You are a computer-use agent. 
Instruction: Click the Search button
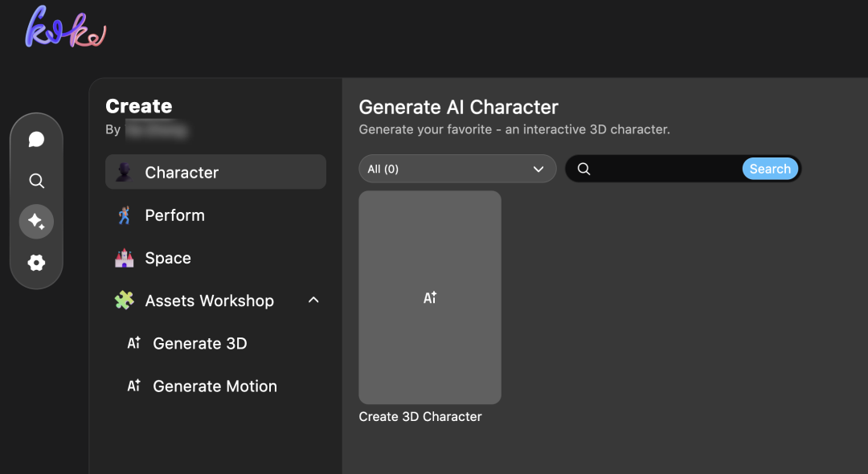[770, 169]
